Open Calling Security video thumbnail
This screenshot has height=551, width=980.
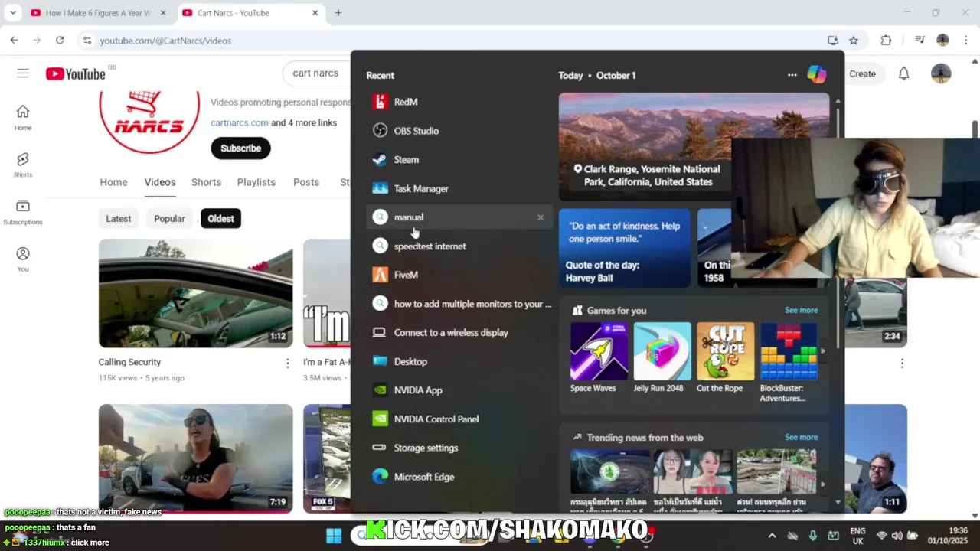click(195, 293)
